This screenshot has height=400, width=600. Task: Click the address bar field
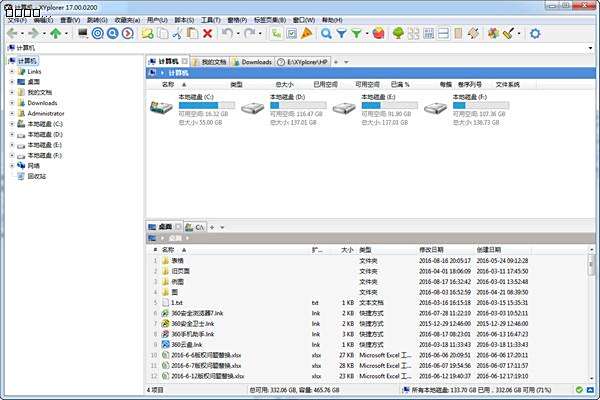(x=297, y=48)
